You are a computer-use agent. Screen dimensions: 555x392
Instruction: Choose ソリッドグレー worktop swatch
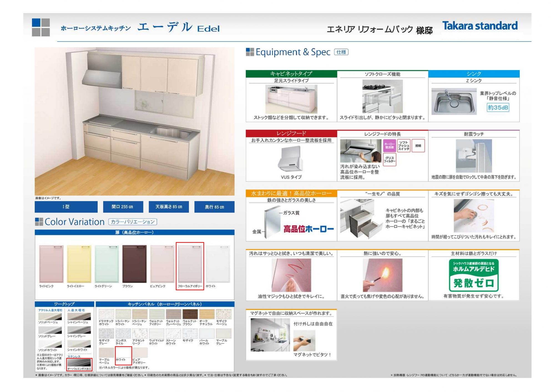pyautogui.click(x=50, y=330)
